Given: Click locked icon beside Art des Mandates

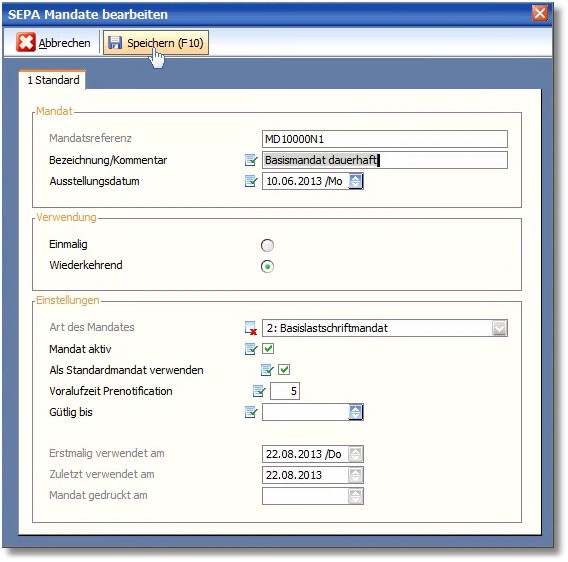Looking at the screenshot, I should tap(251, 328).
